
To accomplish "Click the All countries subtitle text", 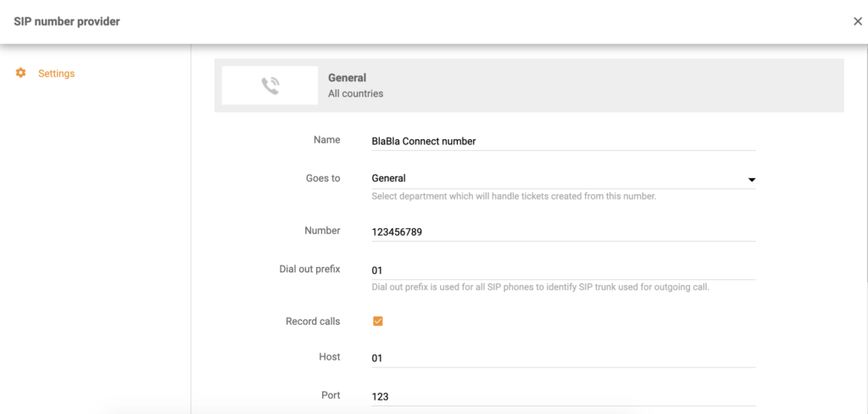I will tap(356, 94).
